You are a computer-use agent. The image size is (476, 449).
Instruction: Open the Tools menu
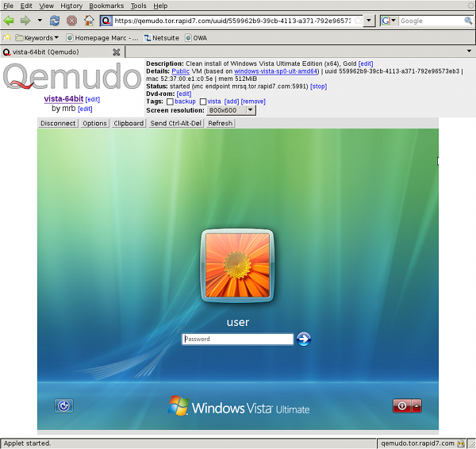(x=138, y=6)
